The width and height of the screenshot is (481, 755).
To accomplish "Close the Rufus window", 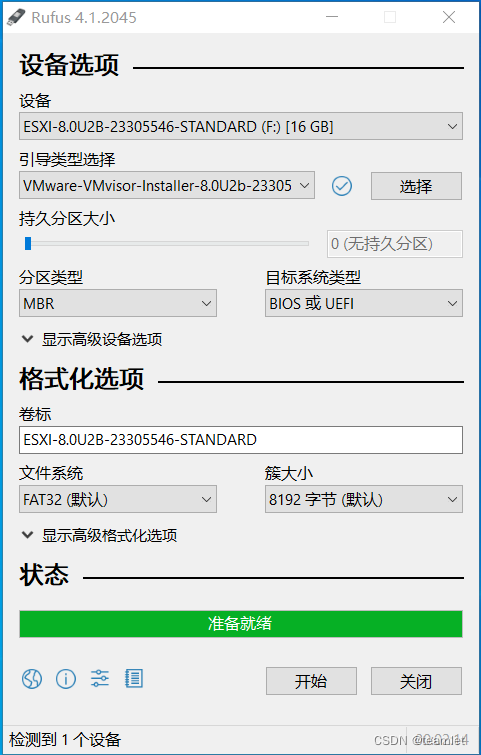I will click(449, 17).
